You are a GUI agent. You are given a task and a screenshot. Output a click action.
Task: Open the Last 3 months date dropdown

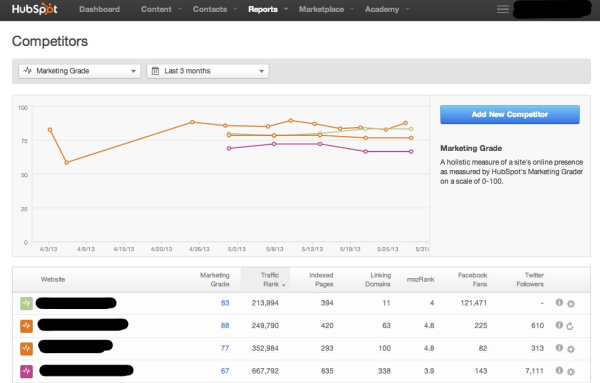click(x=208, y=71)
